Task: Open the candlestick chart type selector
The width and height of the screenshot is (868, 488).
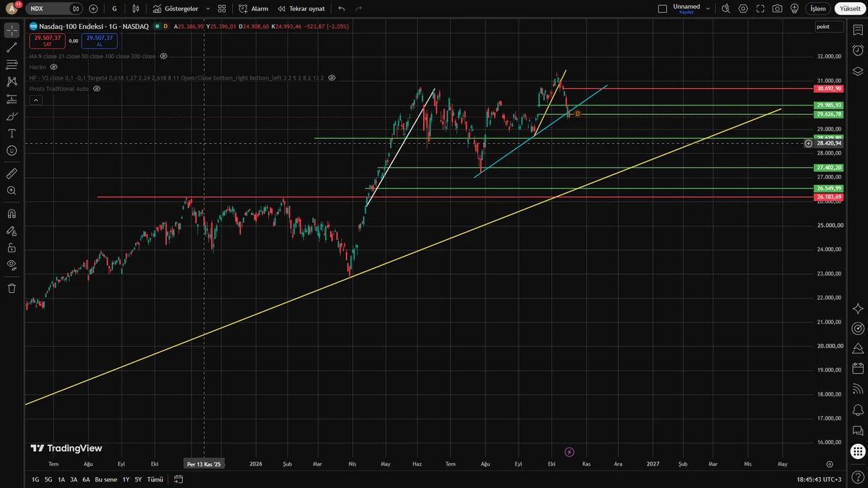Action: tap(136, 9)
